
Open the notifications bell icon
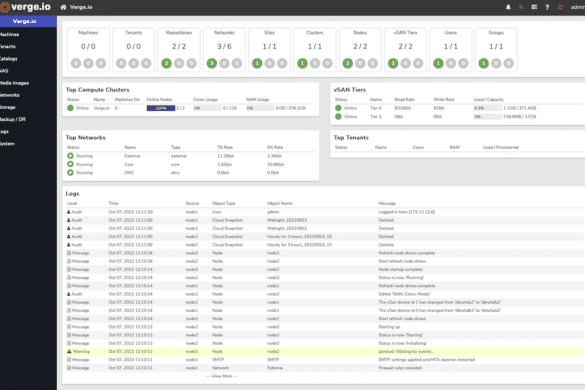click(508, 7)
